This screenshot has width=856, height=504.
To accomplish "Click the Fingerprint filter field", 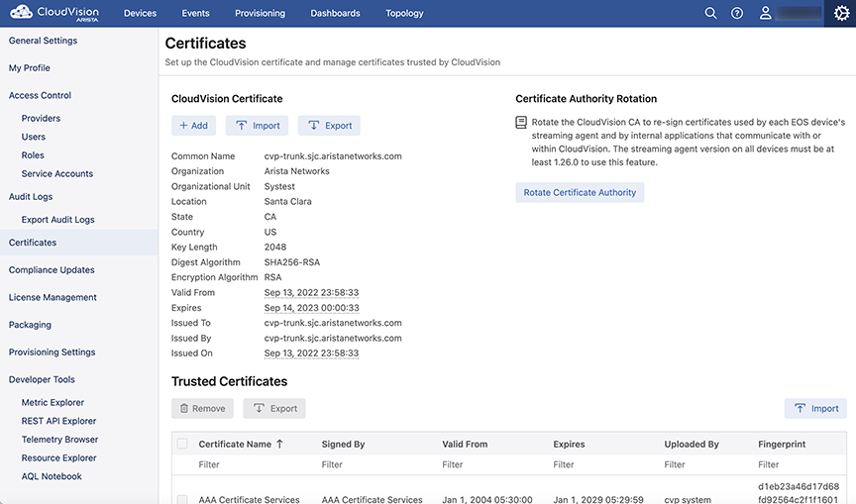I will pos(800,464).
